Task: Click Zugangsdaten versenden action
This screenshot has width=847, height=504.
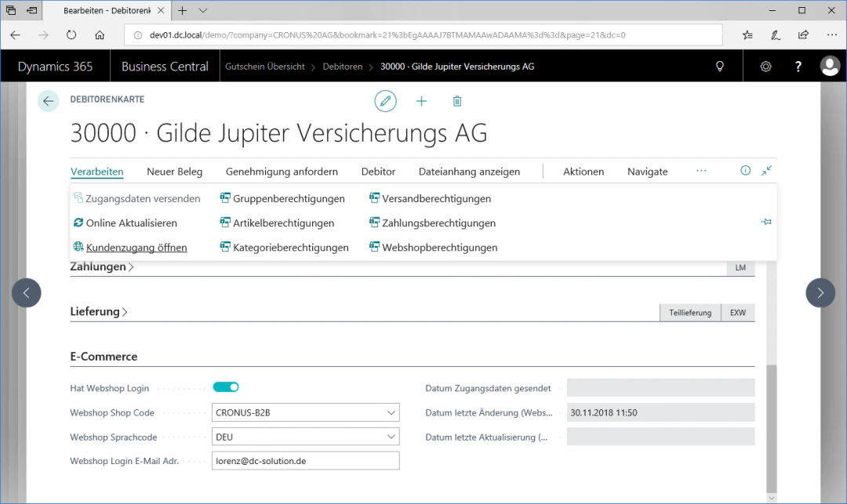Action: coord(136,198)
